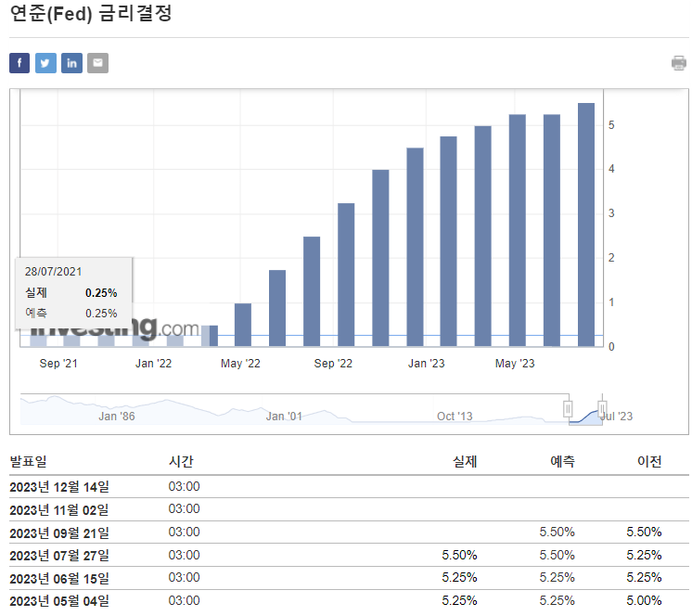This screenshot has width=692, height=616.
Task: Click the 실제 column header
Action: pos(465,462)
